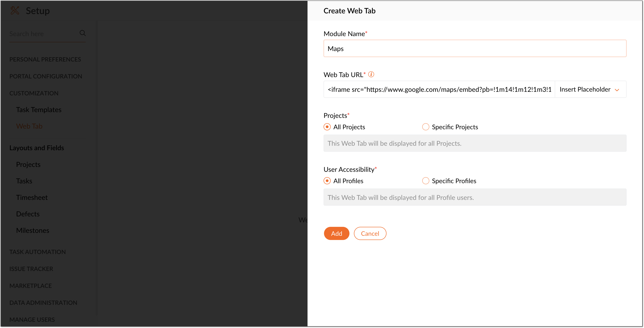Image resolution: width=644 pixels, height=328 pixels.
Task: Click the Module Name input field
Action: (x=475, y=48)
